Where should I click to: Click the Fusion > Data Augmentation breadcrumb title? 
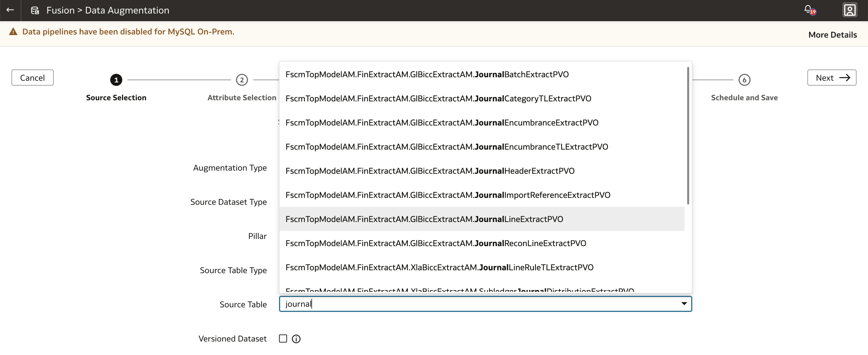pos(108,10)
